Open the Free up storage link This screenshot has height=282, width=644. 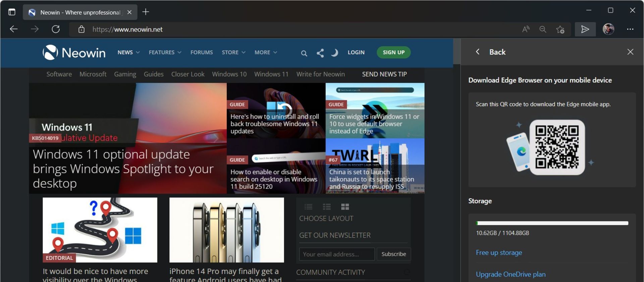pyautogui.click(x=499, y=252)
